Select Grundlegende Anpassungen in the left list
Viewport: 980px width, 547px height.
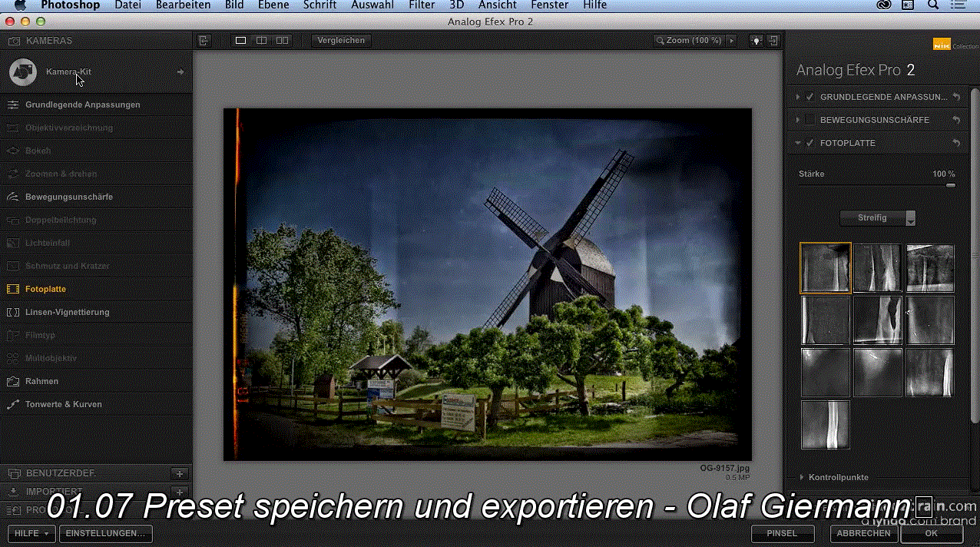pos(96,104)
